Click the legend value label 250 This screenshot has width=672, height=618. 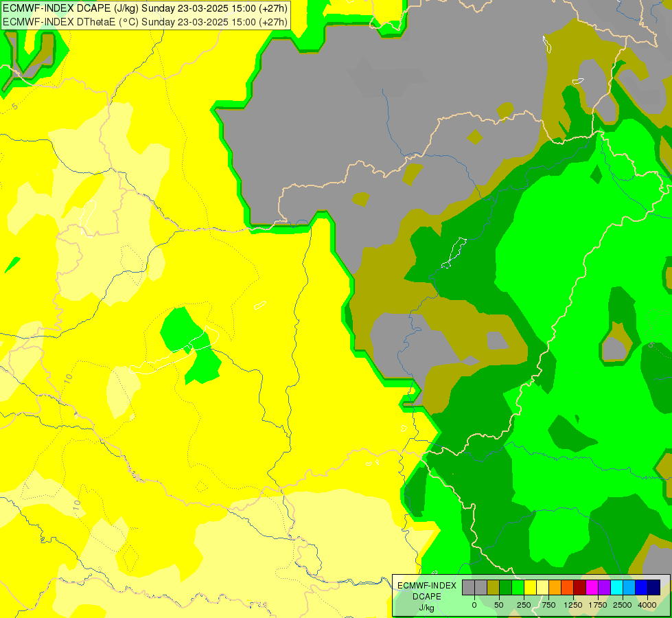click(524, 605)
